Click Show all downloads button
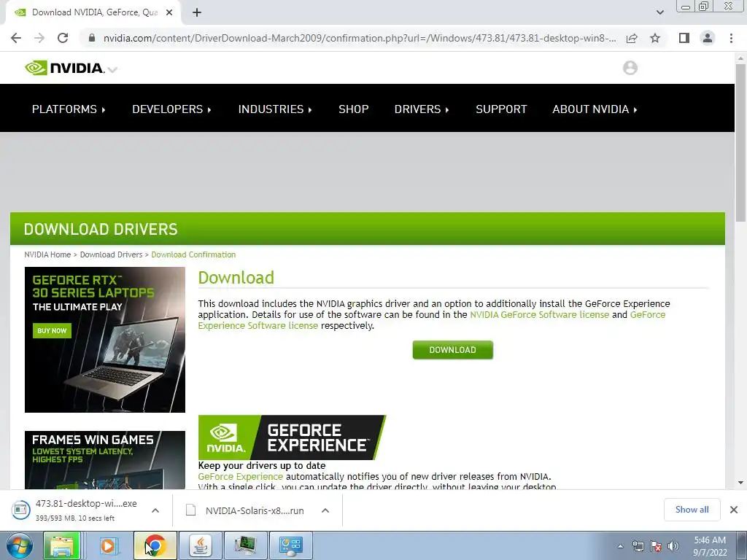This screenshot has height=560, width=747. coord(692,510)
